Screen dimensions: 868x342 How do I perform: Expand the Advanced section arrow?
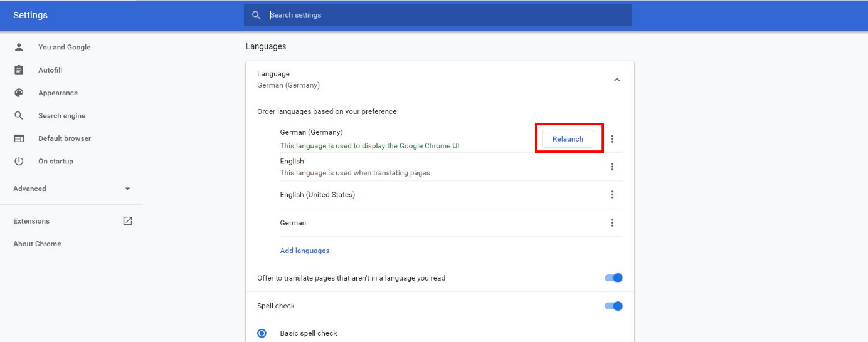pyautogui.click(x=127, y=189)
